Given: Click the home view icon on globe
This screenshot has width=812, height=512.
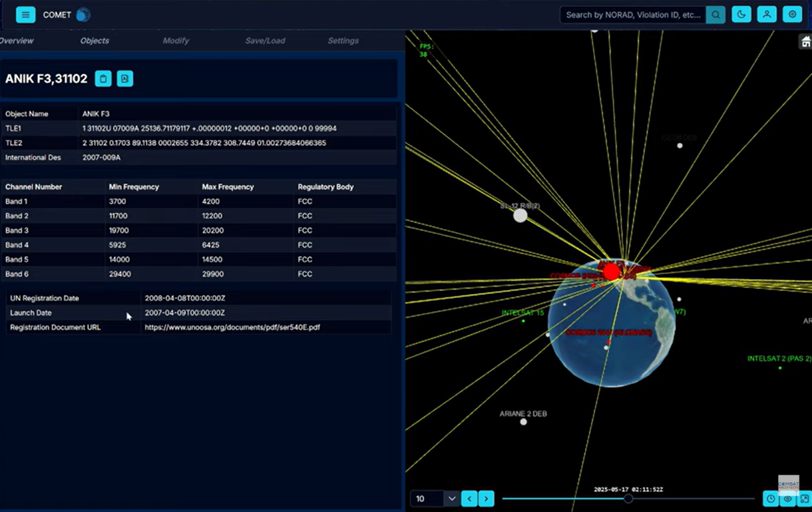Looking at the screenshot, I should coord(805,42).
